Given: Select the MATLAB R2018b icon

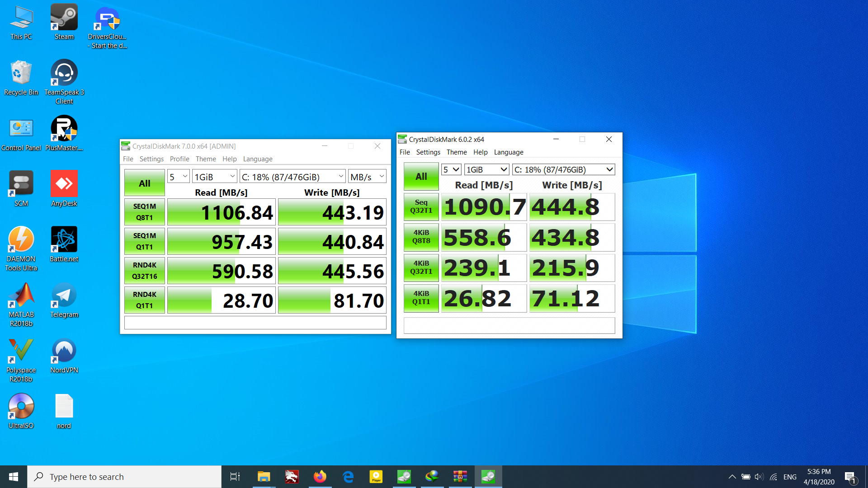Looking at the screenshot, I should (21, 304).
